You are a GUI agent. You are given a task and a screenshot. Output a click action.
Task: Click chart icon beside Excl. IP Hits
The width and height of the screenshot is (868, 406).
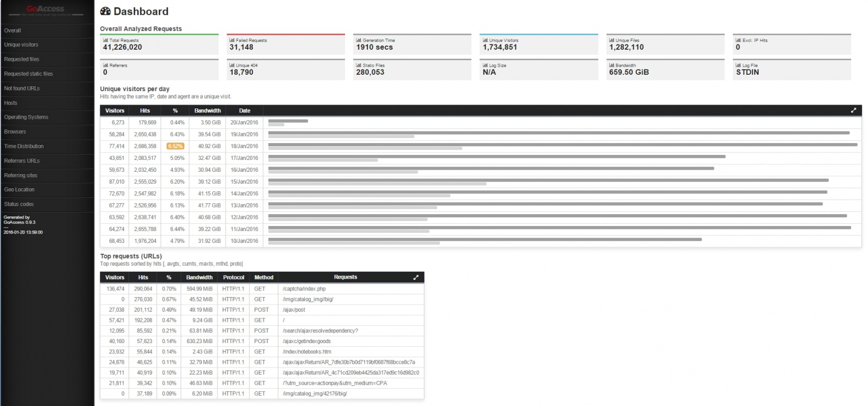738,40
